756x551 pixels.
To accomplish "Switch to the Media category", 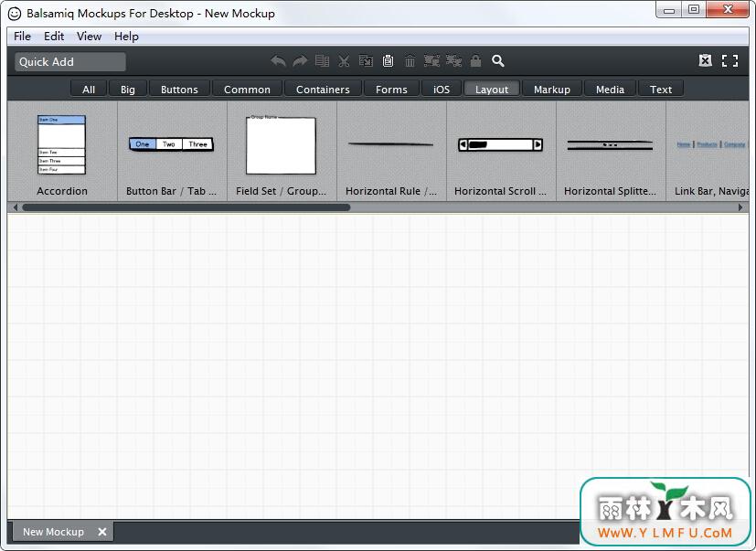I will pyautogui.click(x=610, y=90).
